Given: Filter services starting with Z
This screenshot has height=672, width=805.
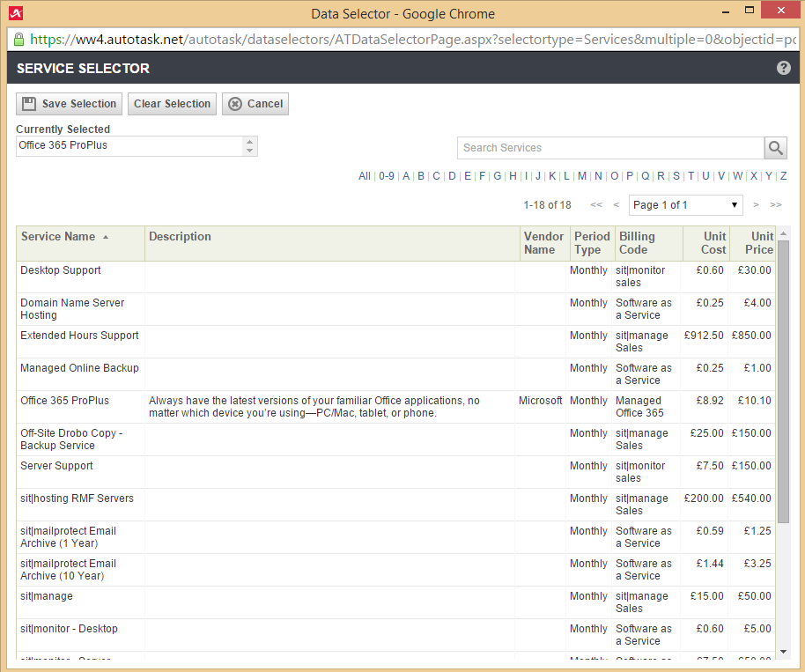Looking at the screenshot, I should 784,176.
